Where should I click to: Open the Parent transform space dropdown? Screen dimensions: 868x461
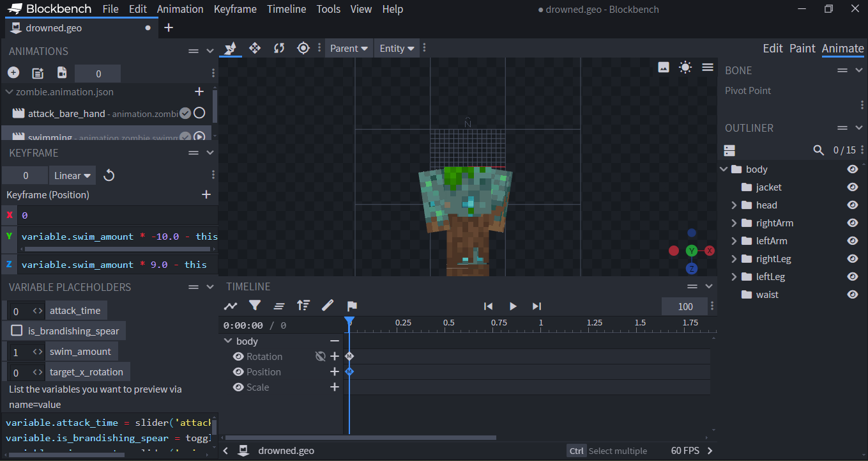[349, 48]
